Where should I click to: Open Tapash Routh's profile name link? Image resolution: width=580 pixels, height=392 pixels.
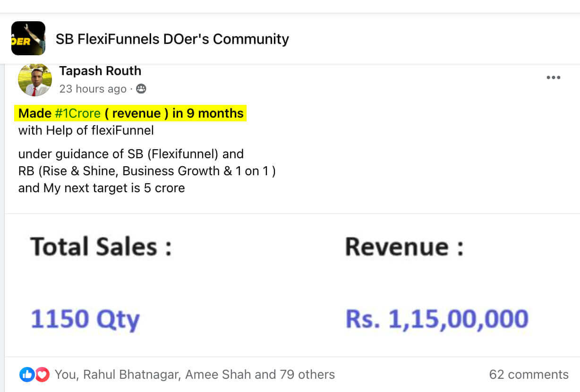tap(100, 71)
